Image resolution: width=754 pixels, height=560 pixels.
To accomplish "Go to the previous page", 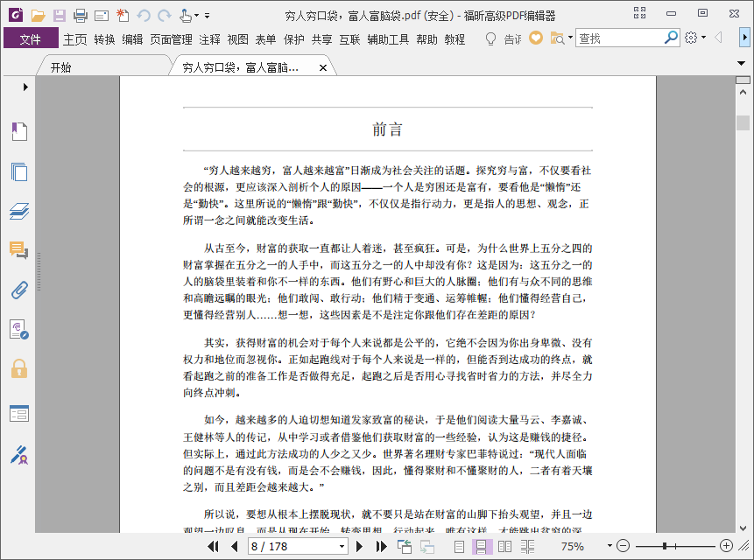I will pyautogui.click(x=235, y=547).
